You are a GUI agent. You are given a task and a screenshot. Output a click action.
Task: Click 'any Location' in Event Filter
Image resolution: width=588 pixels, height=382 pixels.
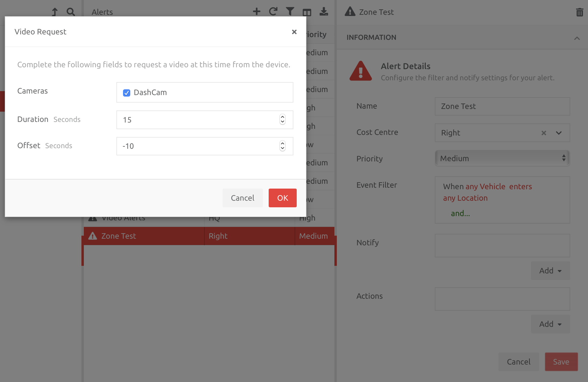tap(465, 198)
